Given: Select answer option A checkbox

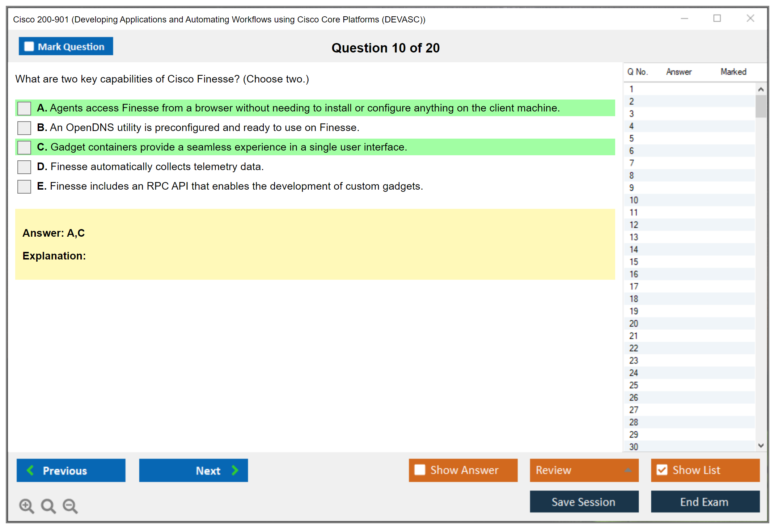Looking at the screenshot, I should coord(24,108).
